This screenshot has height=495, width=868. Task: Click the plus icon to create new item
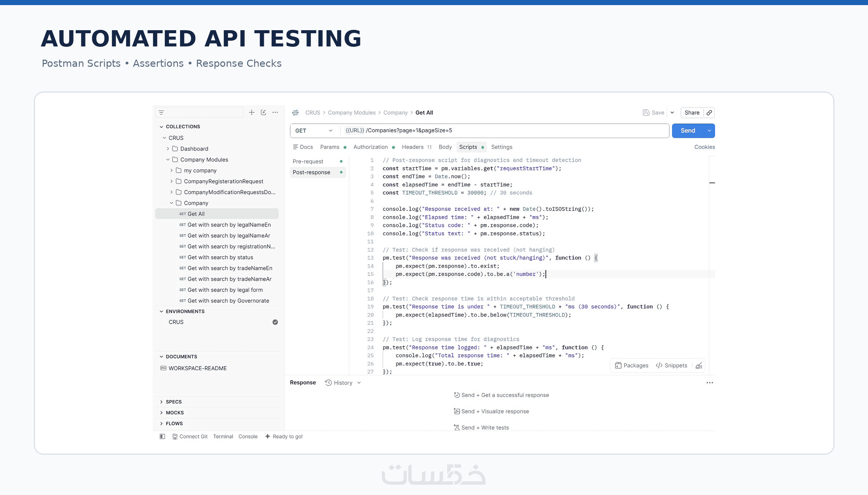click(252, 113)
